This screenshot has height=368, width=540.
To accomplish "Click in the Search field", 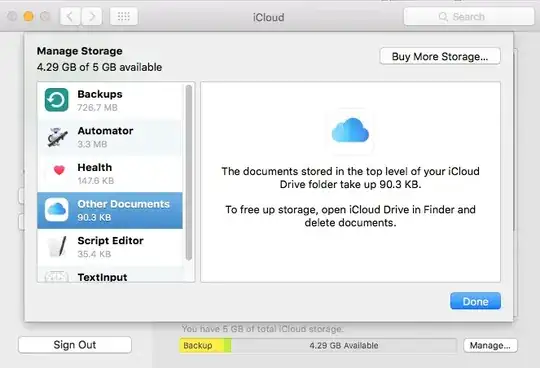I will pyautogui.click(x=469, y=17).
